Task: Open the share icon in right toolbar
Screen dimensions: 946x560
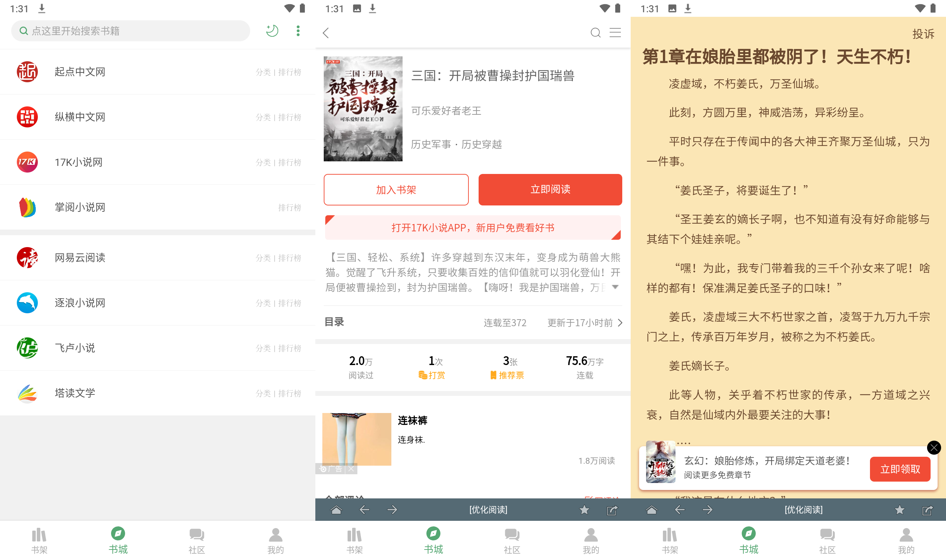Action: click(x=927, y=510)
